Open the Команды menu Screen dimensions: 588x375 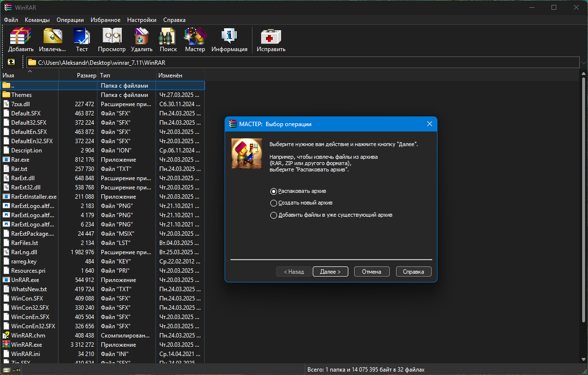tap(37, 20)
